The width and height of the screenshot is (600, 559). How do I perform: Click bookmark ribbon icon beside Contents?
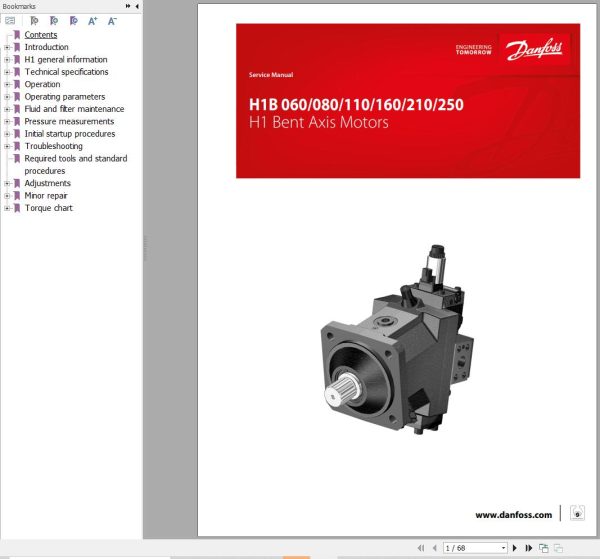[x=17, y=35]
